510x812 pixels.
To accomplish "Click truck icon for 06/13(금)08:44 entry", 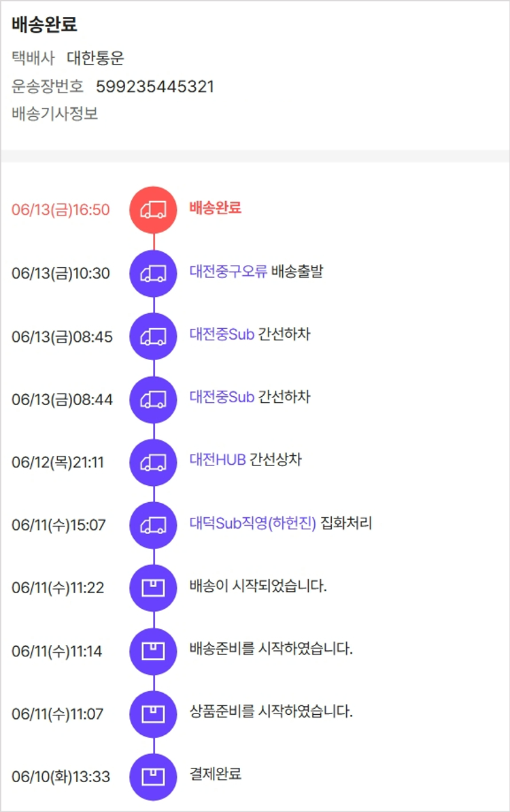I will tap(153, 400).
